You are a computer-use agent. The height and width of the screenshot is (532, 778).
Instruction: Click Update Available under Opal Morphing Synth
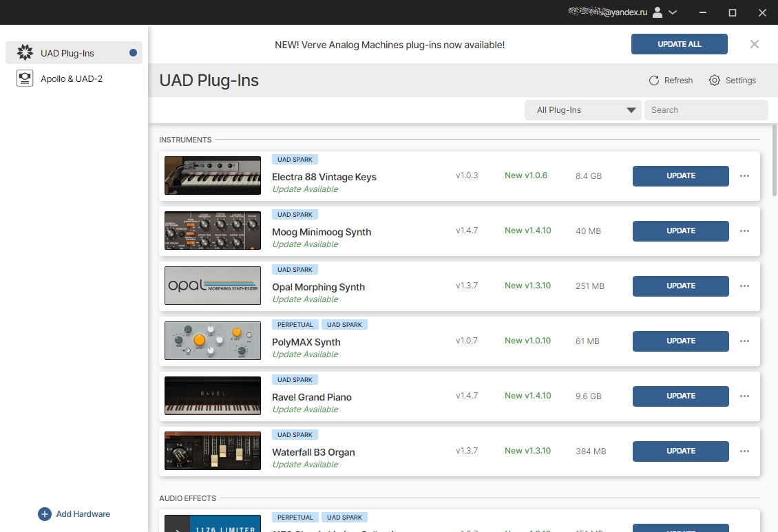305,299
